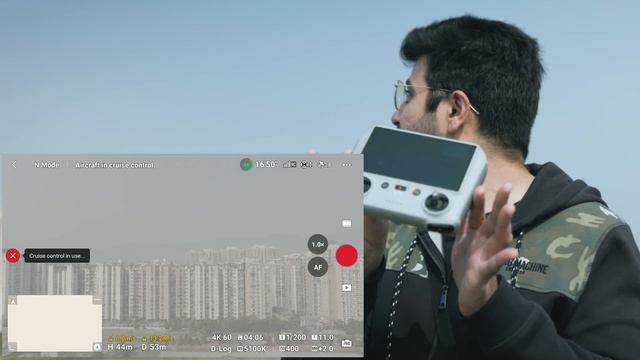Image resolution: width=640 pixels, height=360 pixels.
Task: Open the shooting mode selector above the zoom button
Action: click(x=347, y=223)
